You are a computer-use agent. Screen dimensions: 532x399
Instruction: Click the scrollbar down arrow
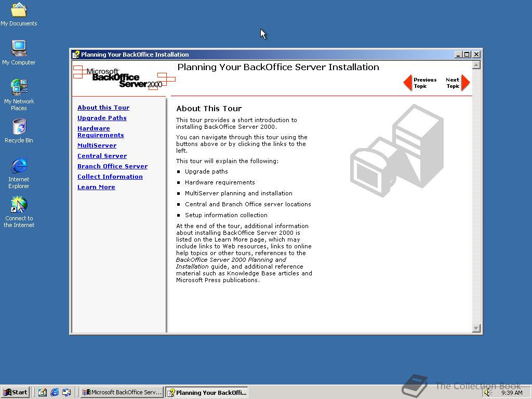click(x=476, y=328)
